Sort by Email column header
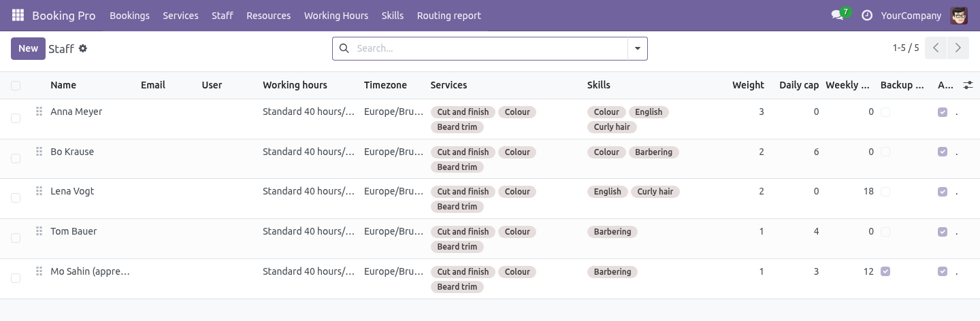Viewport: 980px width, 321px height. click(153, 85)
